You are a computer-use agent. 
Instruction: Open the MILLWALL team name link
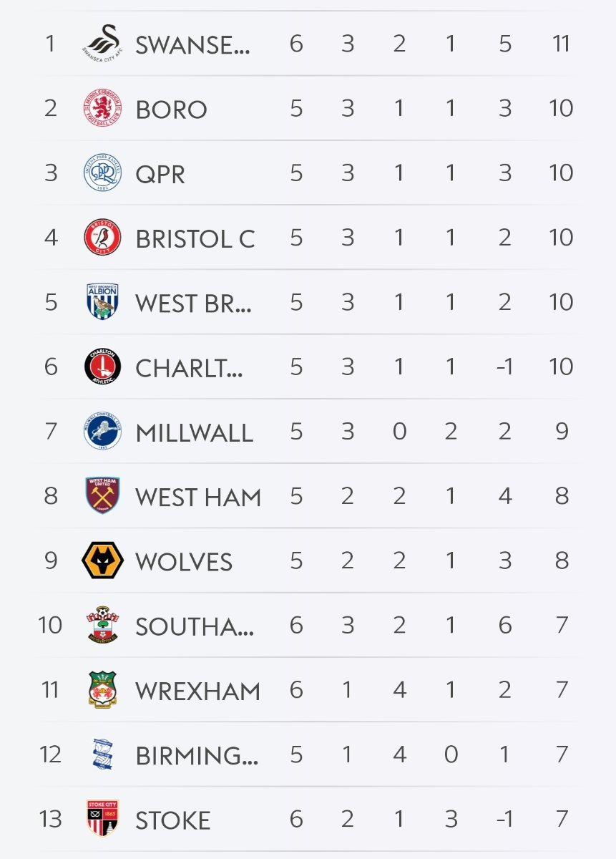coord(194,433)
